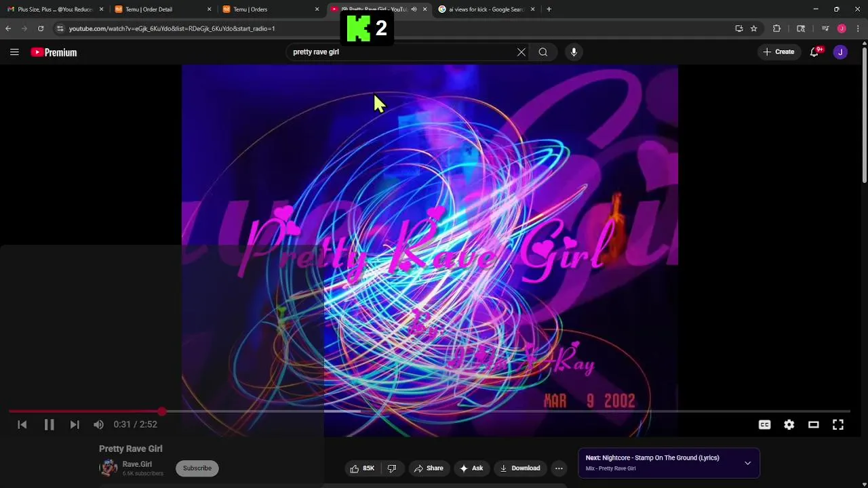Click the video title Pretty Rave Girl
Image resolution: width=868 pixels, height=488 pixels.
[x=131, y=449]
